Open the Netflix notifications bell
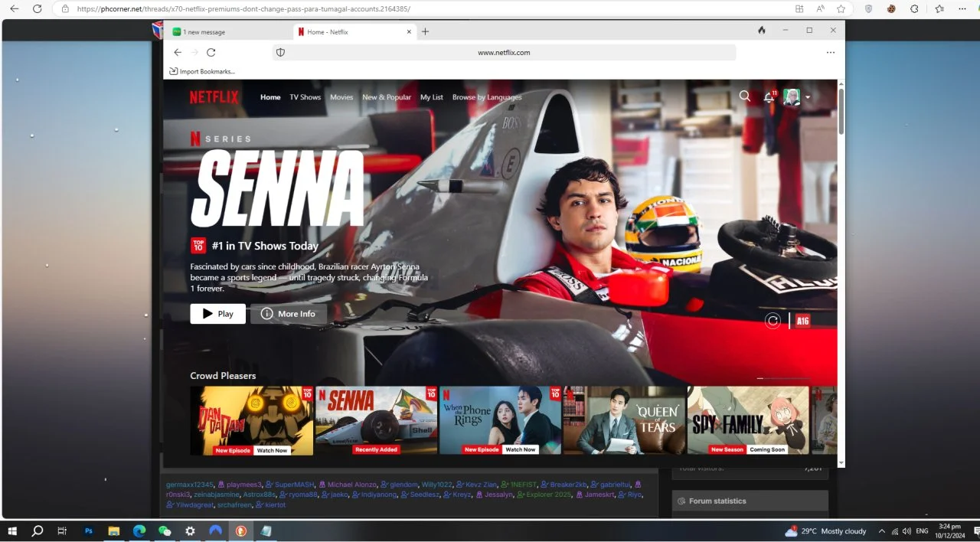This screenshot has width=980, height=542. tap(769, 97)
